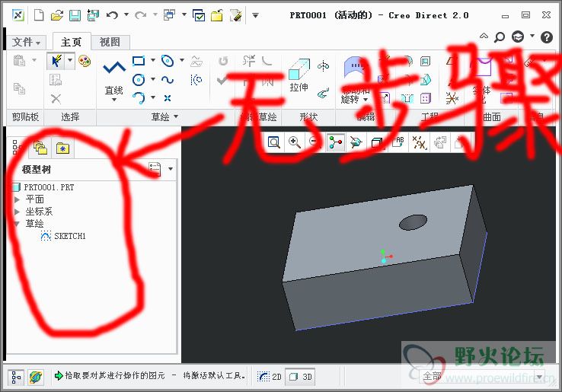Select the circle sketch tool
The width and height of the screenshot is (562, 392).
(x=139, y=80)
